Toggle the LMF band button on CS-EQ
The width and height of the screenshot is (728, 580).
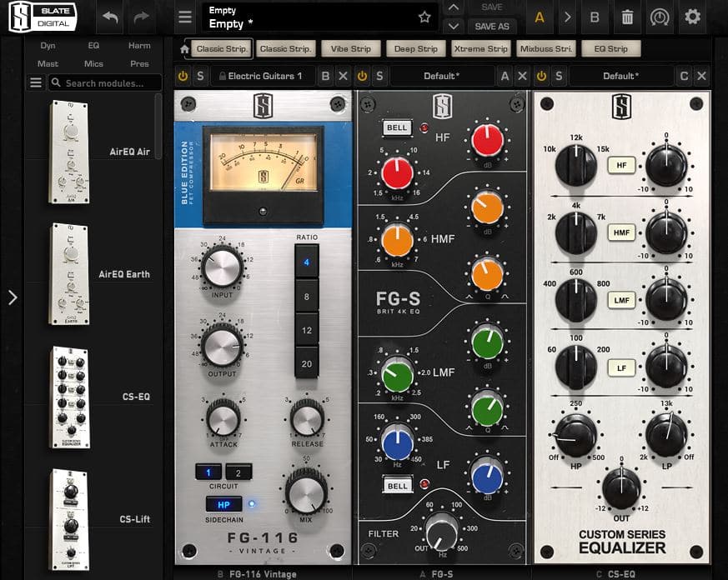tap(621, 300)
